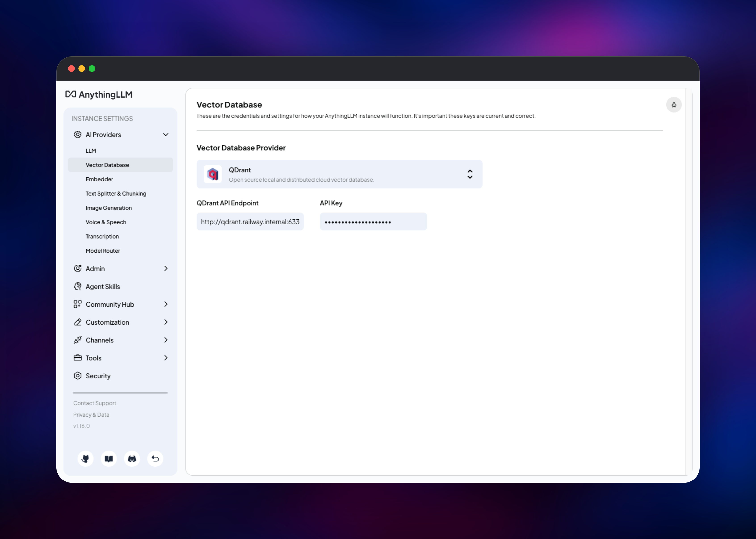Open the documentation book icon

click(109, 459)
